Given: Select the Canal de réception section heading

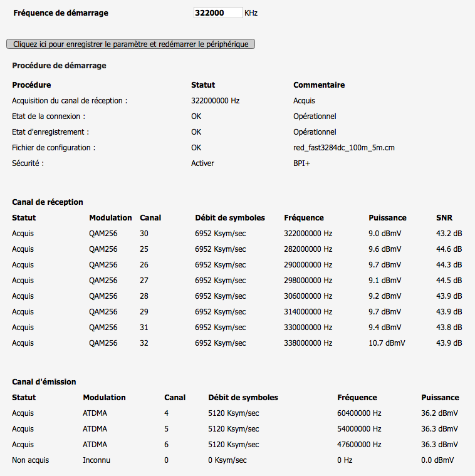Looking at the screenshot, I should [x=48, y=202].
